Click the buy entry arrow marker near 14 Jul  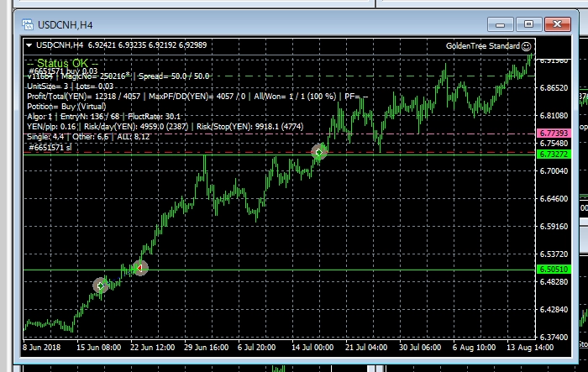318,152
